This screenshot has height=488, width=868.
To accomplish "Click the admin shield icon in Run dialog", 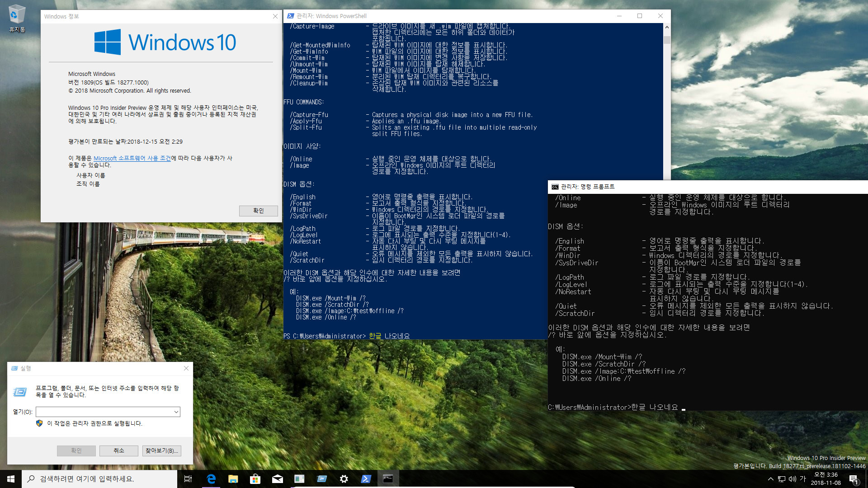I will [39, 423].
